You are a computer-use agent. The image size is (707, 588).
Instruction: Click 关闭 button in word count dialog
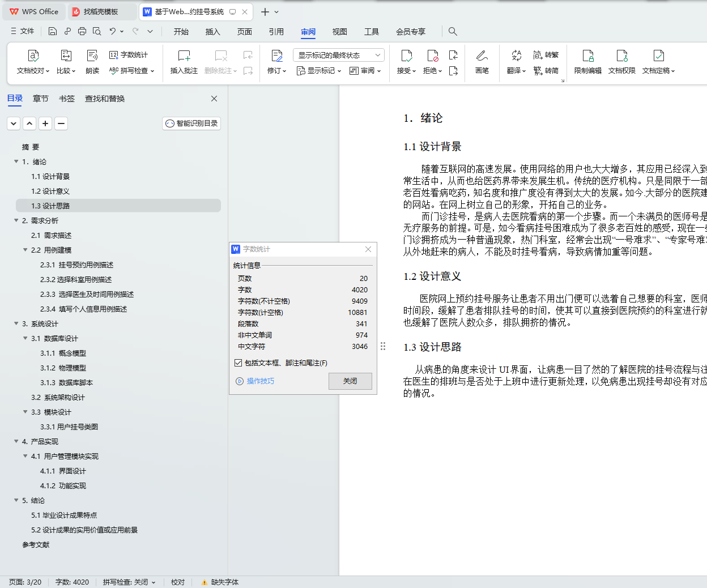point(350,381)
